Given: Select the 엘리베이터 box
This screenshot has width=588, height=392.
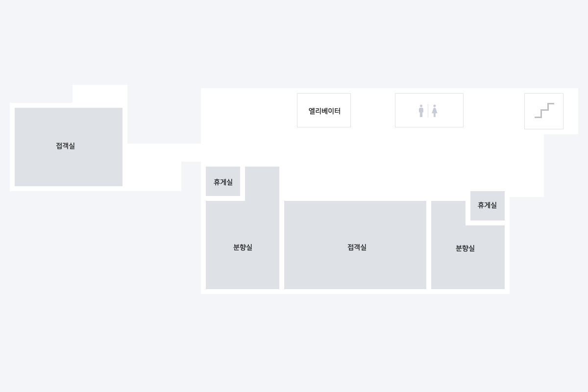Looking at the screenshot, I should 324,110.
